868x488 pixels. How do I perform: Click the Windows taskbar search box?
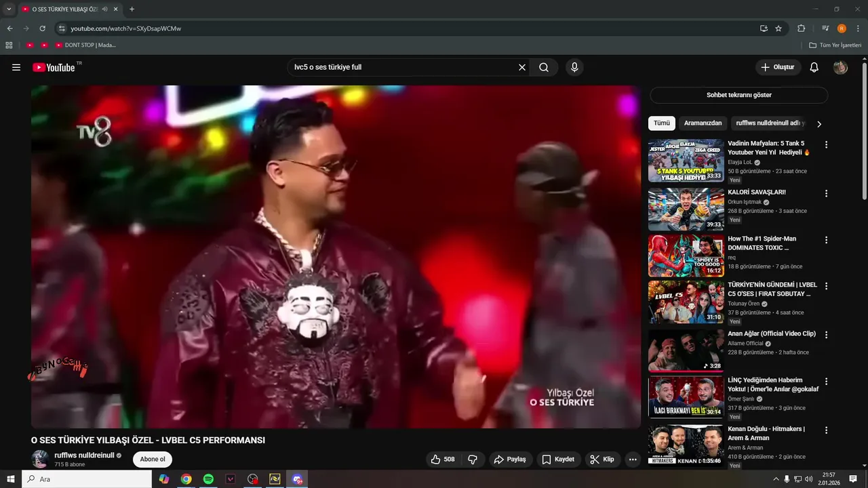pos(87,479)
